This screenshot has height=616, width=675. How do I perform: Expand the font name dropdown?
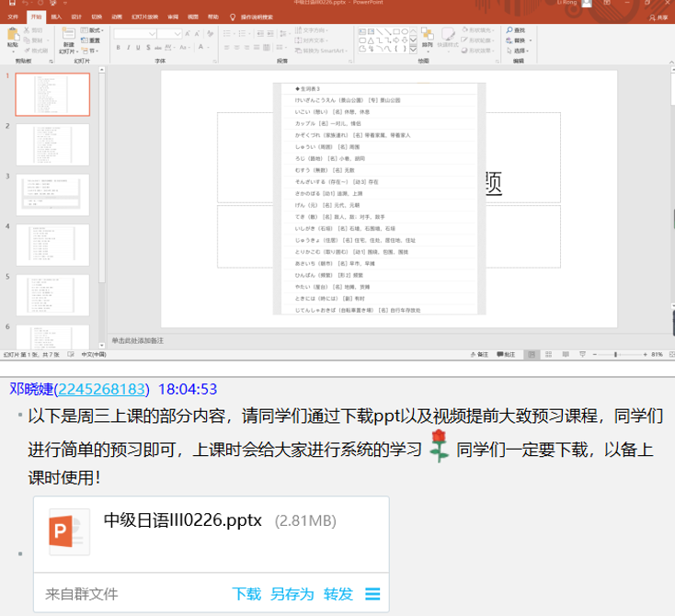[152, 34]
